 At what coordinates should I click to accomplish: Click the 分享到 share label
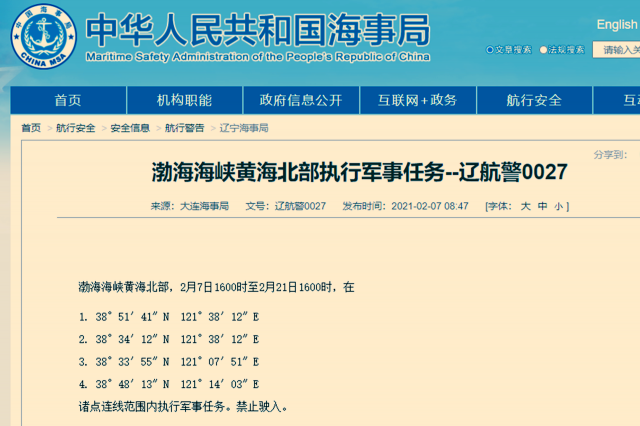(610, 155)
